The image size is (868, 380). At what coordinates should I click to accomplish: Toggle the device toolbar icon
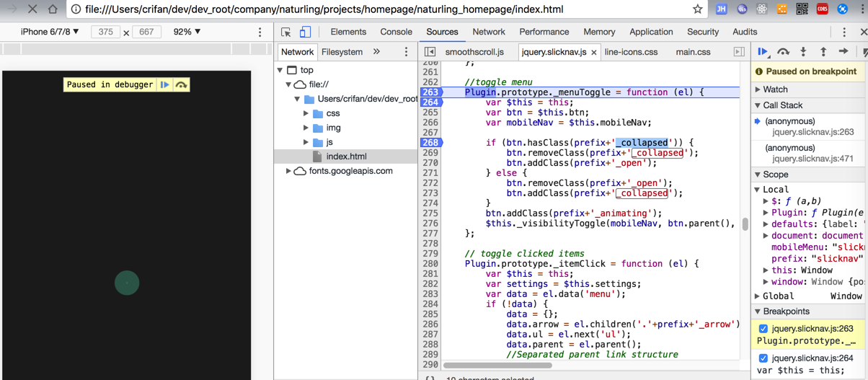[x=305, y=32]
